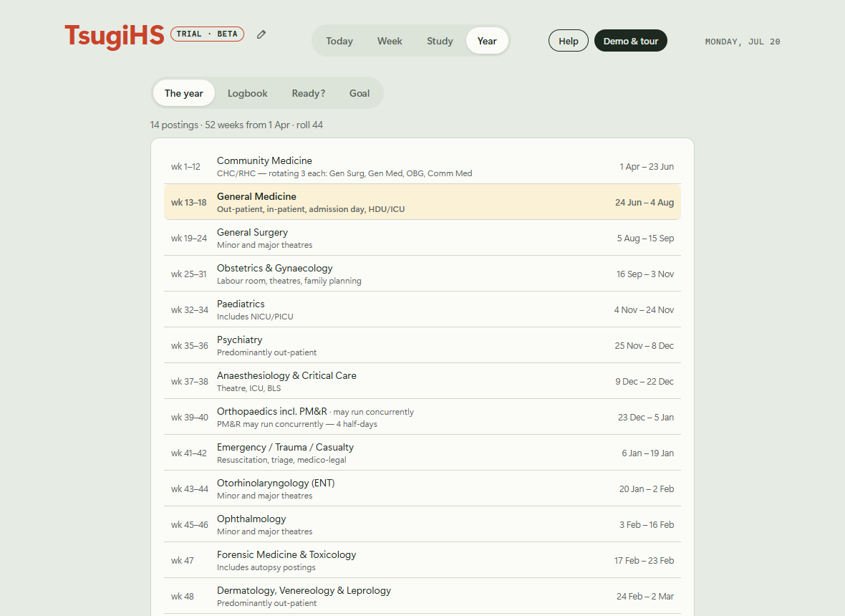The height and width of the screenshot is (616, 845).
Task: Click 'Labour room, theatres, family planning' description
Action: tap(289, 281)
